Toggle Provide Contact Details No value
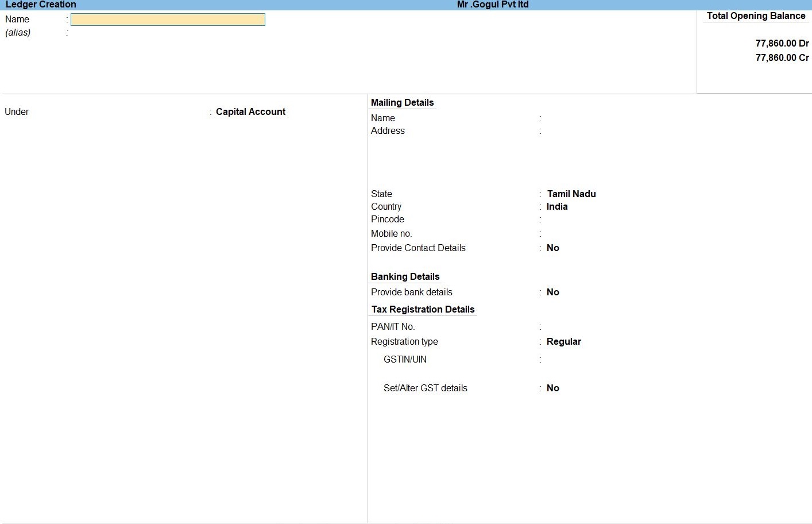 pos(552,248)
